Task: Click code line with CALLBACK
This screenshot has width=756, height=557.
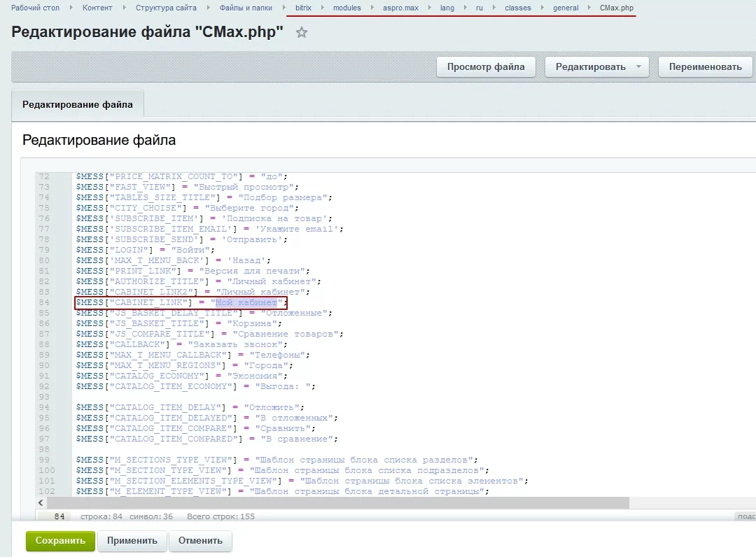Action: (182, 344)
